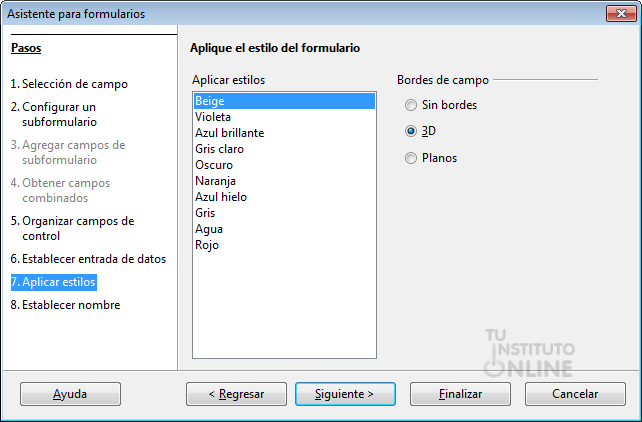
Task: Open step 6 Establecer entrada de datos
Action: pyautogui.click(x=88, y=259)
